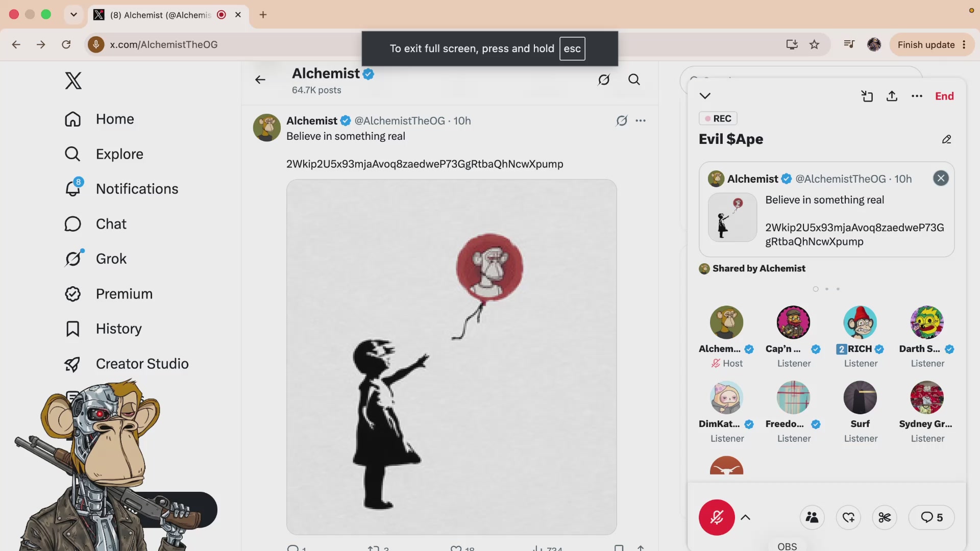This screenshot has width=980, height=551.
Task: Toggle the microphone mute button
Action: [717, 517]
